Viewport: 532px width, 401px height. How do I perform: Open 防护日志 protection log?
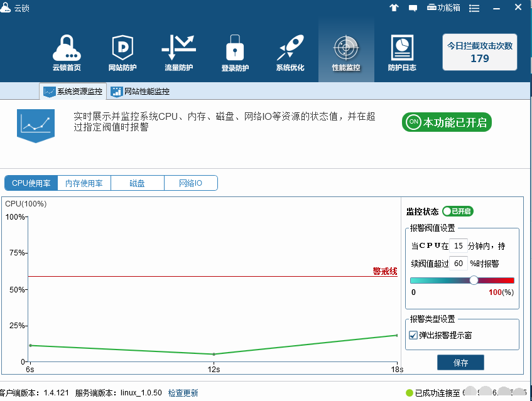tap(402, 53)
